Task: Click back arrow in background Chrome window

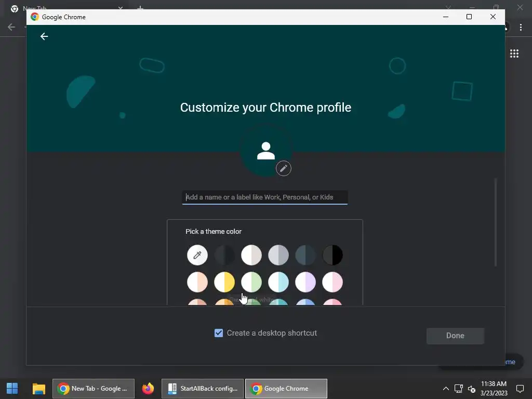Action: tap(11, 27)
